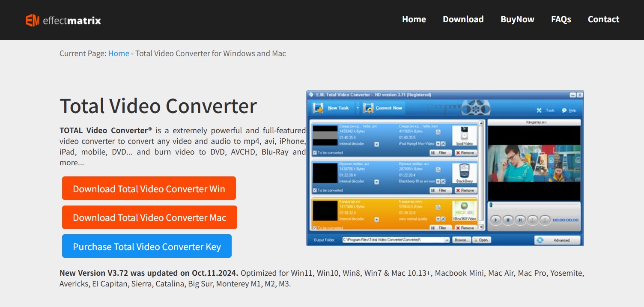Click Filter button in iPod Video row
Viewport: 644px width, 307px height.
click(x=441, y=153)
